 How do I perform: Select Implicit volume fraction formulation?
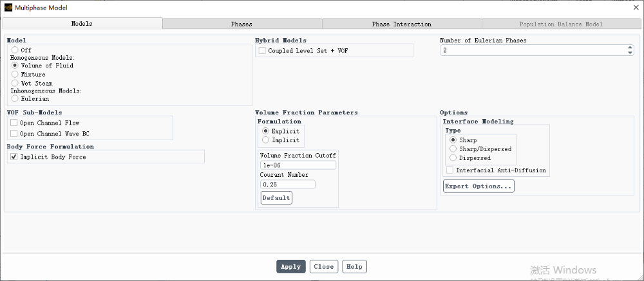point(266,140)
